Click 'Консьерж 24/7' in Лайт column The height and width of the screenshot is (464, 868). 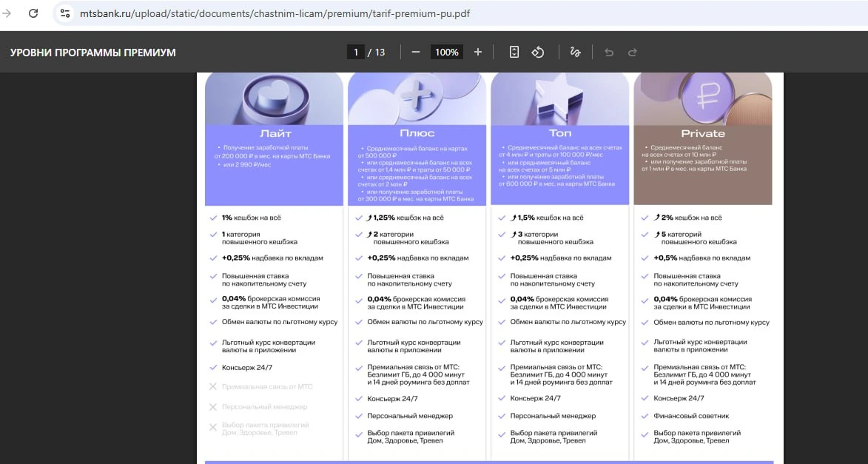coord(247,367)
